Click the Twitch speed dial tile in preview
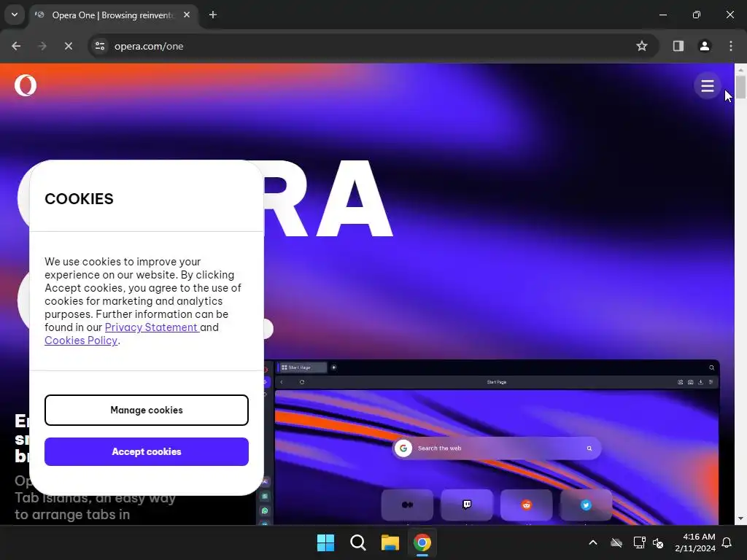The width and height of the screenshot is (747, 560). [467, 505]
